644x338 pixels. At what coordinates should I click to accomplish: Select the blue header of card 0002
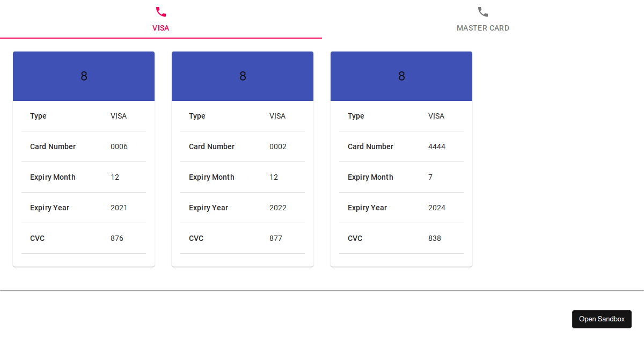[x=243, y=76]
